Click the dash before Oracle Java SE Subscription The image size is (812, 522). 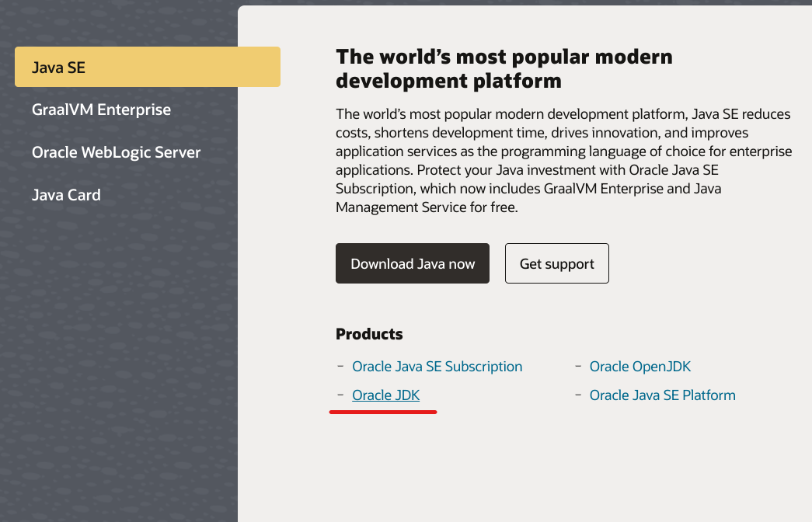[x=340, y=366]
